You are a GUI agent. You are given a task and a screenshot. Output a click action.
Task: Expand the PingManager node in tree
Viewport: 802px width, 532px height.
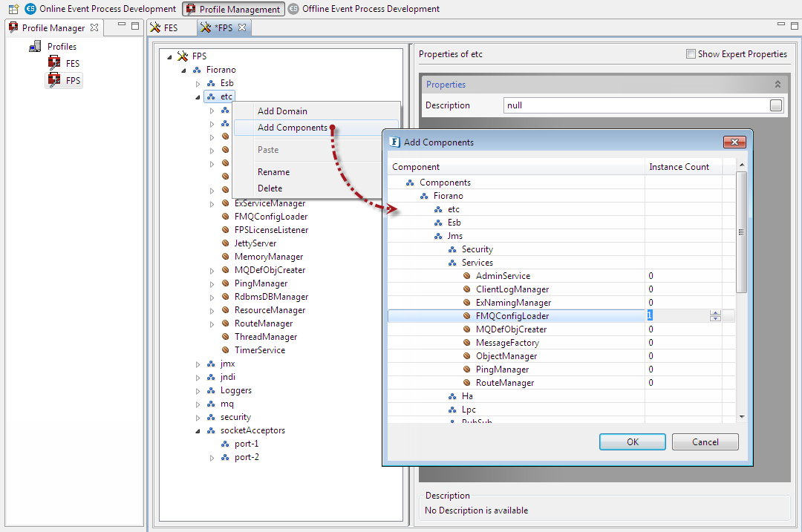[212, 283]
